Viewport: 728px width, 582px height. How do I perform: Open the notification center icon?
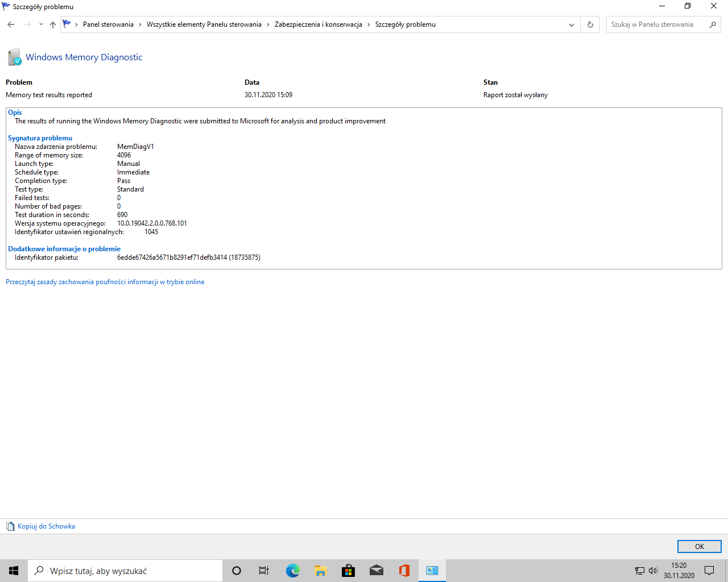709,571
